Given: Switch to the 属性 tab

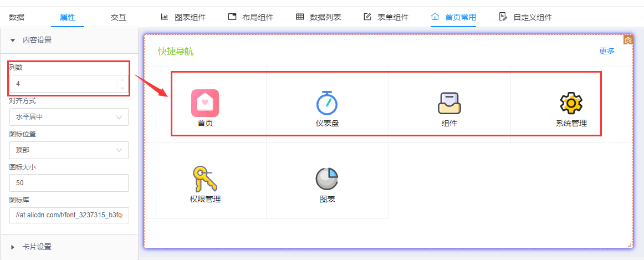Looking at the screenshot, I should click(x=68, y=17).
